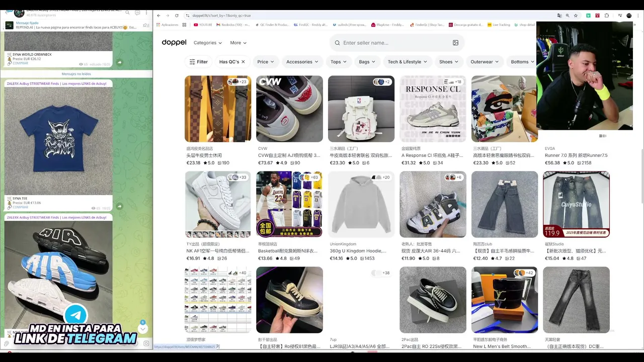
Task: Open the Bottoms category filter
Action: (x=523, y=62)
